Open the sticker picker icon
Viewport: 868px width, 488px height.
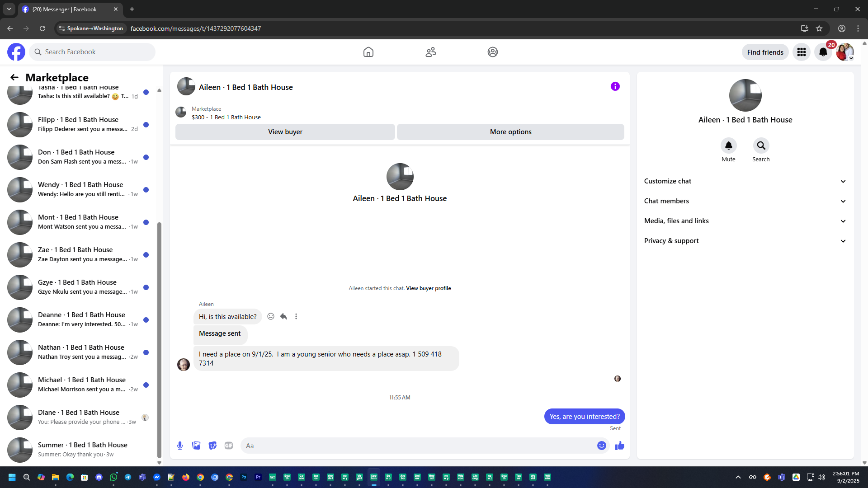212,446
